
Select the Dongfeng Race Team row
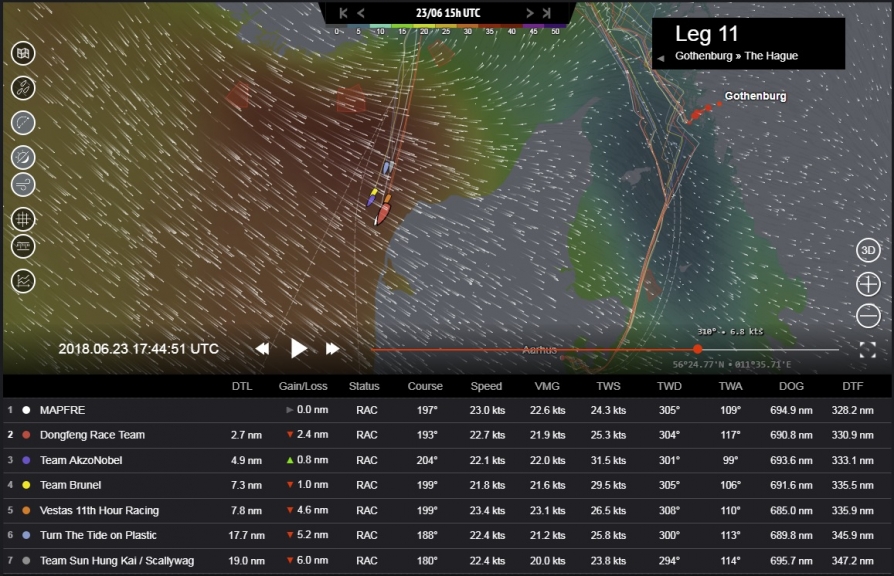pos(447,435)
